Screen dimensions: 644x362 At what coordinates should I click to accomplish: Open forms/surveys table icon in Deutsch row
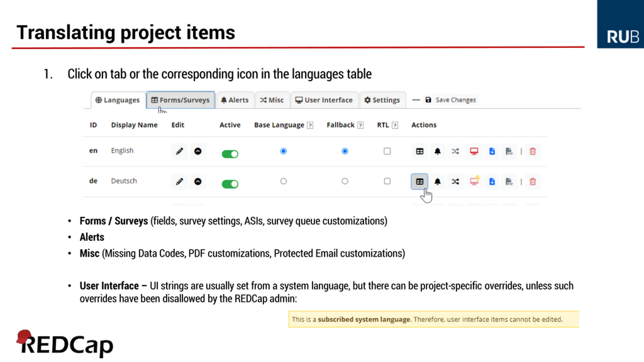click(x=419, y=182)
